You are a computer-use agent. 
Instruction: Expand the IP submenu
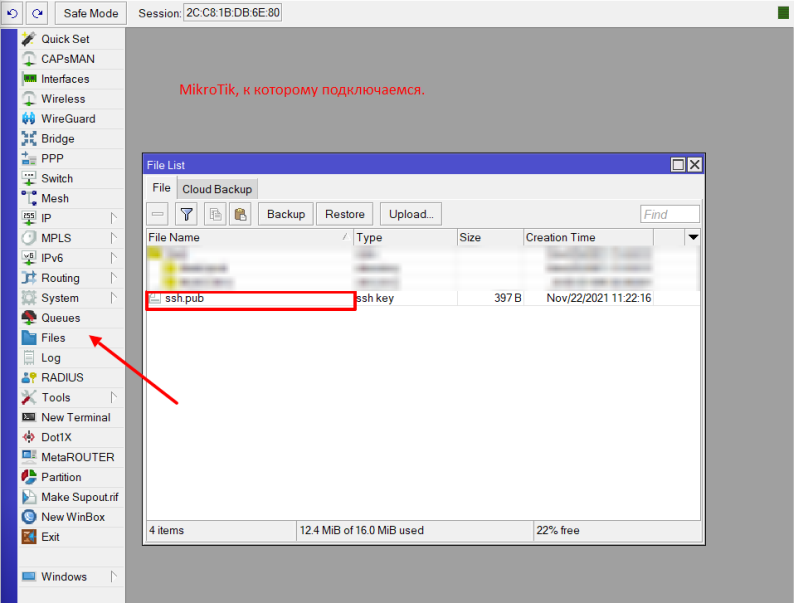71,218
